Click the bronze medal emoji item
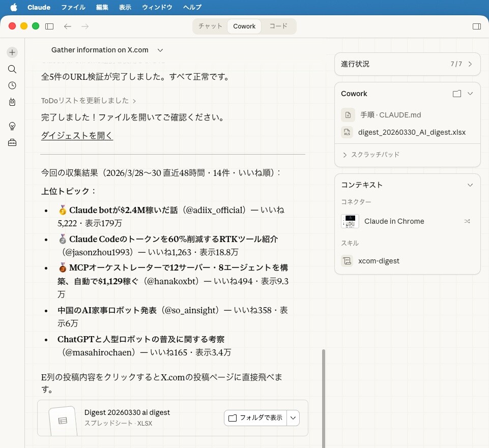 click(63, 267)
